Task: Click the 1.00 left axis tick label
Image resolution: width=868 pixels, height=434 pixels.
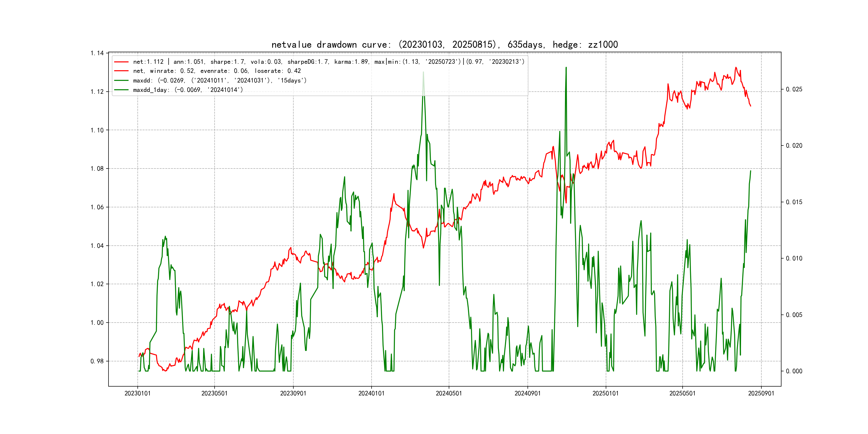Action: tap(97, 323)
